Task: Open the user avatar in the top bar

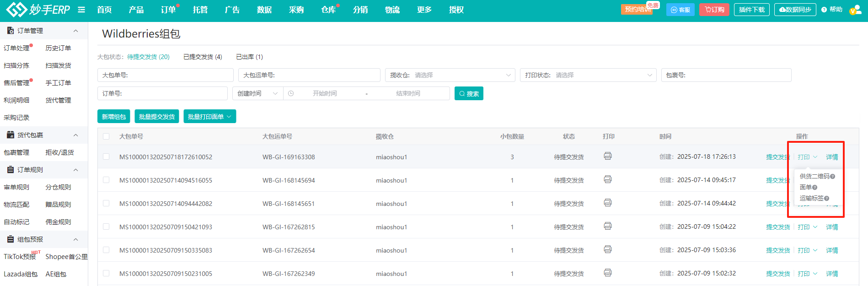Action: [855, 10]
